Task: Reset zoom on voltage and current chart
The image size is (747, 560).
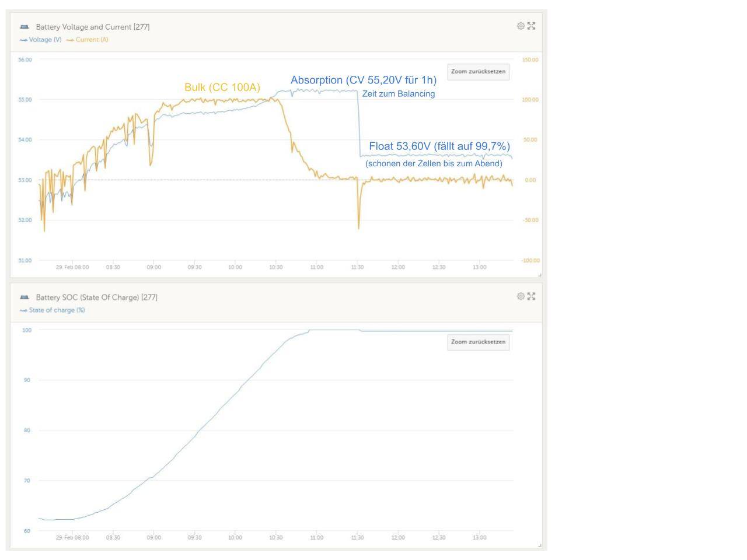Action: [x=478, y=72]
